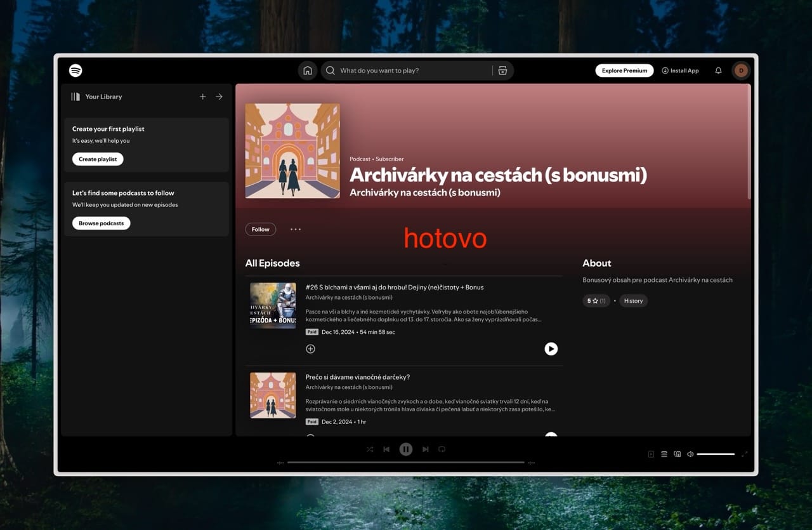Collapse Your Library panel
This screenshot has width=812, height=530.
pyautogui.click(x=75, y=96)
